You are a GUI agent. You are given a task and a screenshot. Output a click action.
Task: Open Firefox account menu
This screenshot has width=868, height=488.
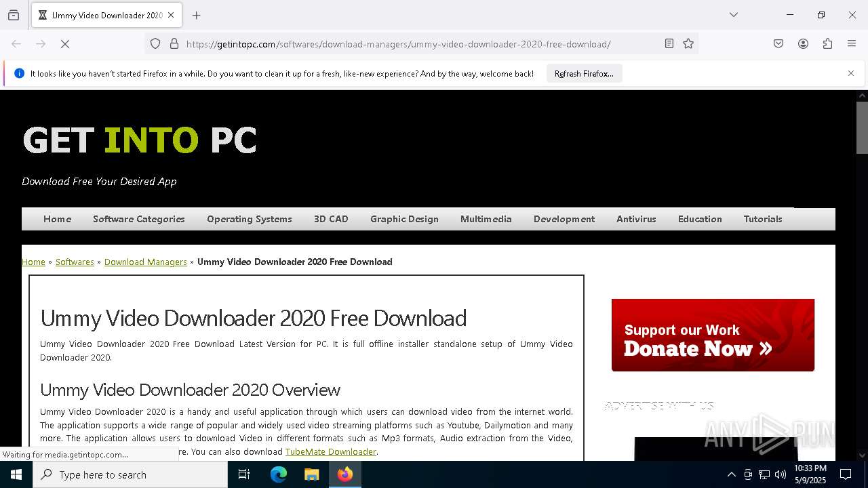pos(803,44)
